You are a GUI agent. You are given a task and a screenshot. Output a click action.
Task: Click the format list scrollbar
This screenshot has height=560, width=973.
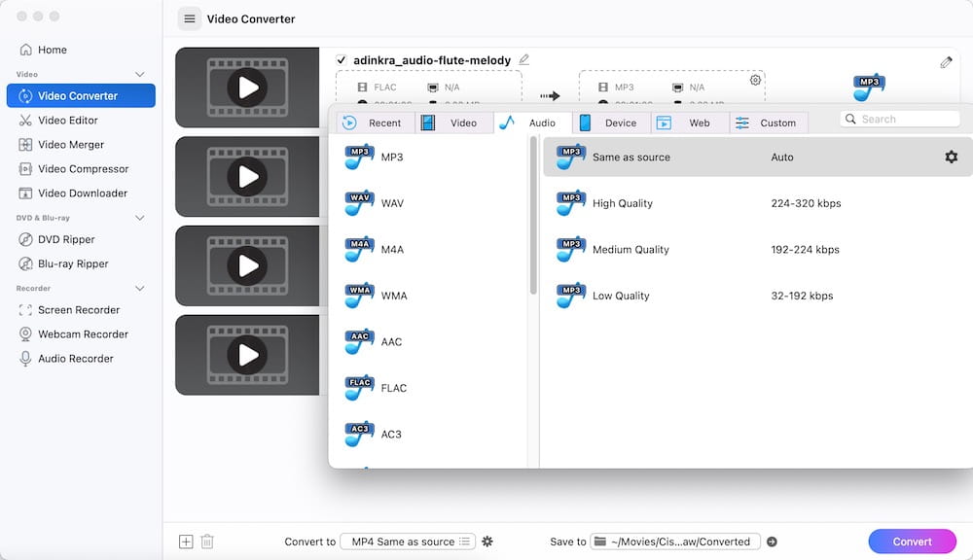pyautogui.click(x=533, y=215)
